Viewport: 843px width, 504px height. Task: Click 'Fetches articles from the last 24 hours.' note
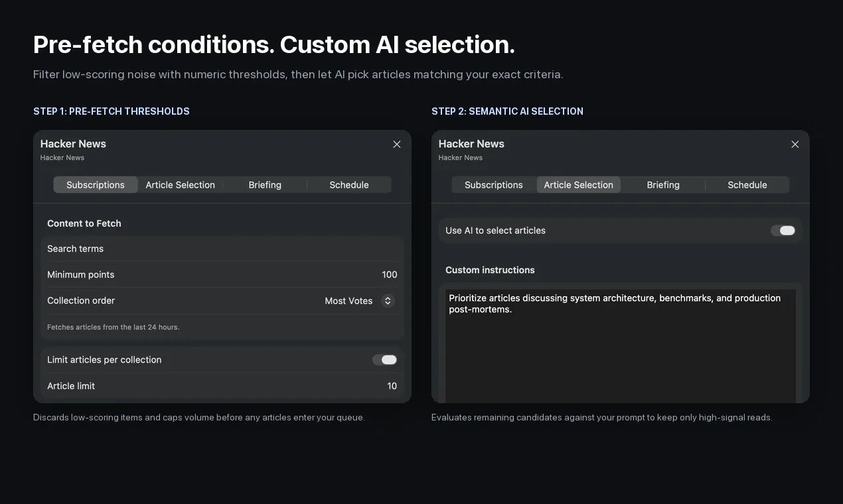coord(114,327)
